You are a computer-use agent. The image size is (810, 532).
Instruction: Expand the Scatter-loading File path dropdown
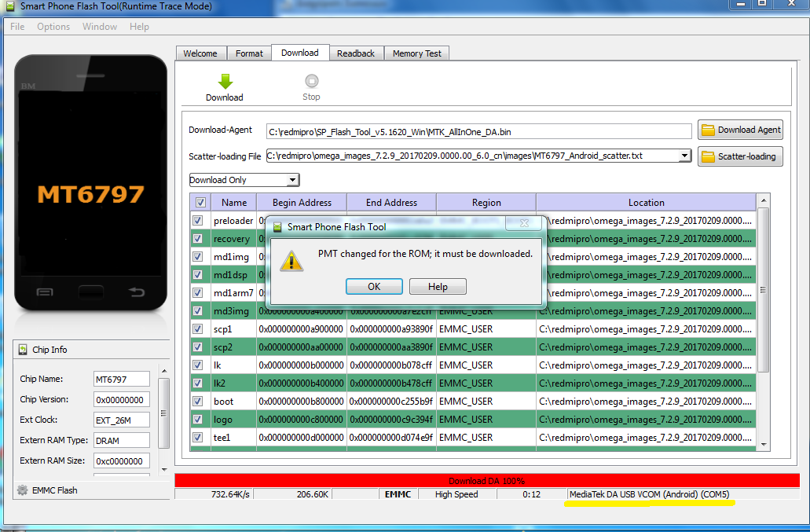click(684, 156)
